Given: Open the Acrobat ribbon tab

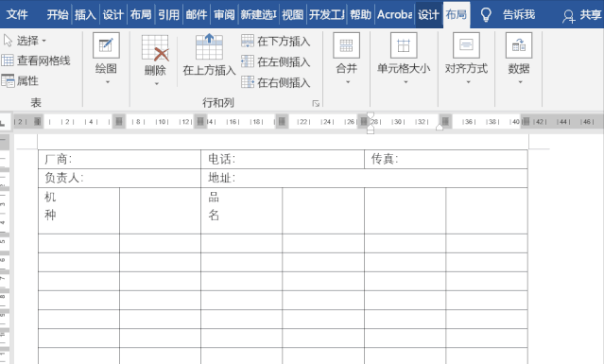Looking at the screenshot, I should pyautogui.click(x=394, y=14).
